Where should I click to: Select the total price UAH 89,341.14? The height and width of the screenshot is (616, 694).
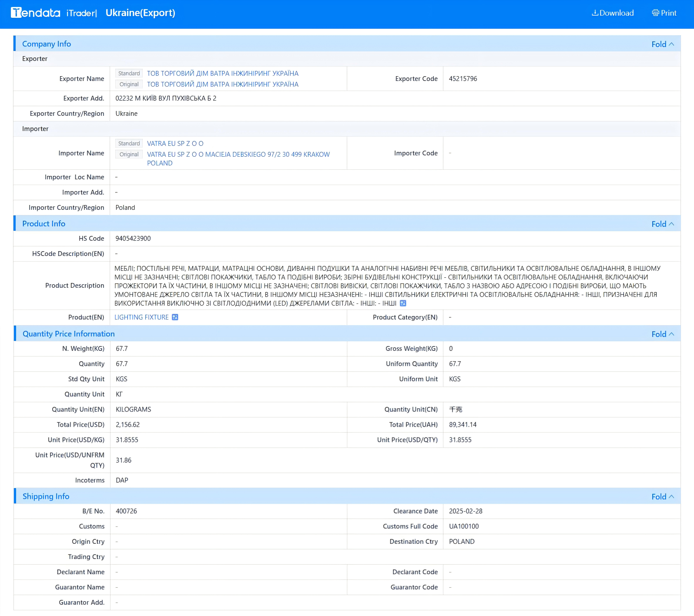(463, 425)
